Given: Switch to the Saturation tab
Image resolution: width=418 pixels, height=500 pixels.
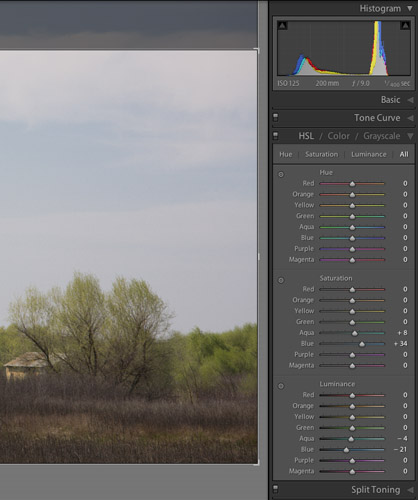Looking at the screenshot, I should pyautogui.click(x=321, y=154).
